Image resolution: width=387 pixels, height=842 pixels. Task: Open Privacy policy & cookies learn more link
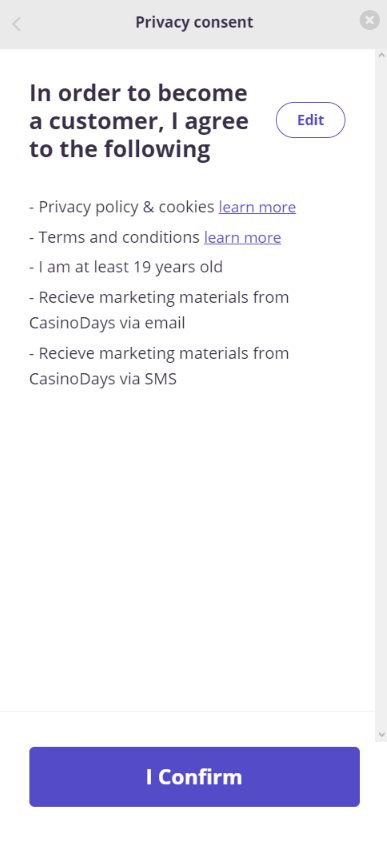point(257,207)
